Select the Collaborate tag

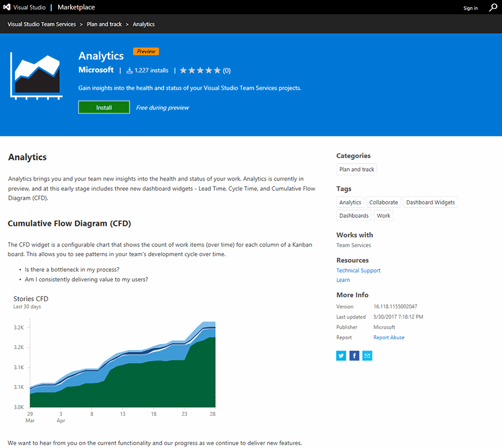[x=384, y=203]
